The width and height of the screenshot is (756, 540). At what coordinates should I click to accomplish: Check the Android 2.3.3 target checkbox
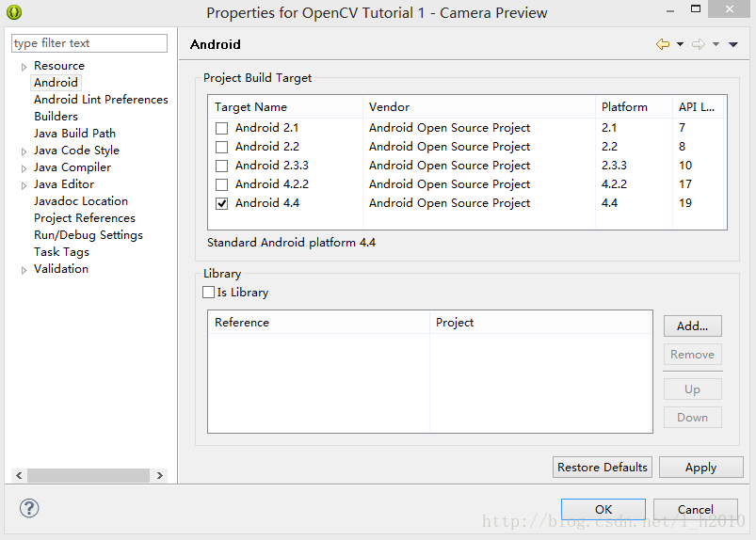click(x=222, y=166)
